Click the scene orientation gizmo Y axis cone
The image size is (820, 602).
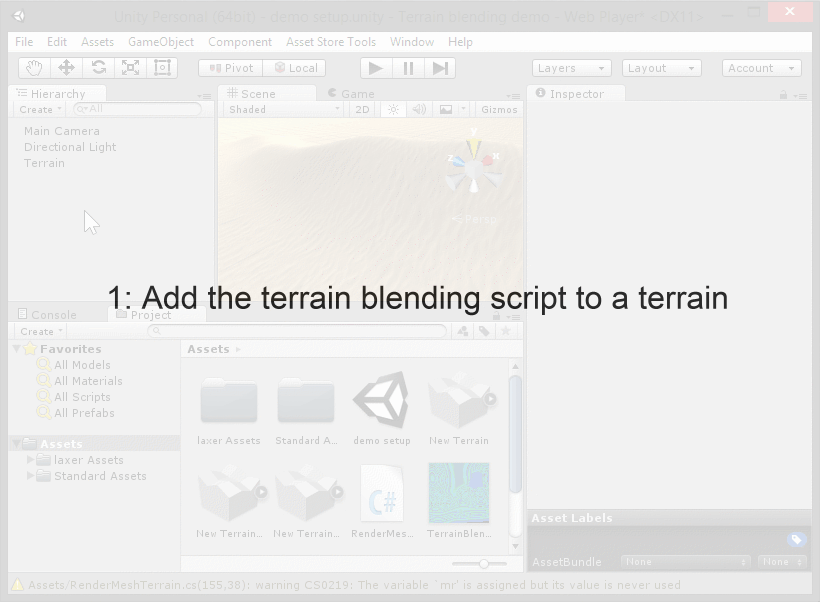coord(474,146)
